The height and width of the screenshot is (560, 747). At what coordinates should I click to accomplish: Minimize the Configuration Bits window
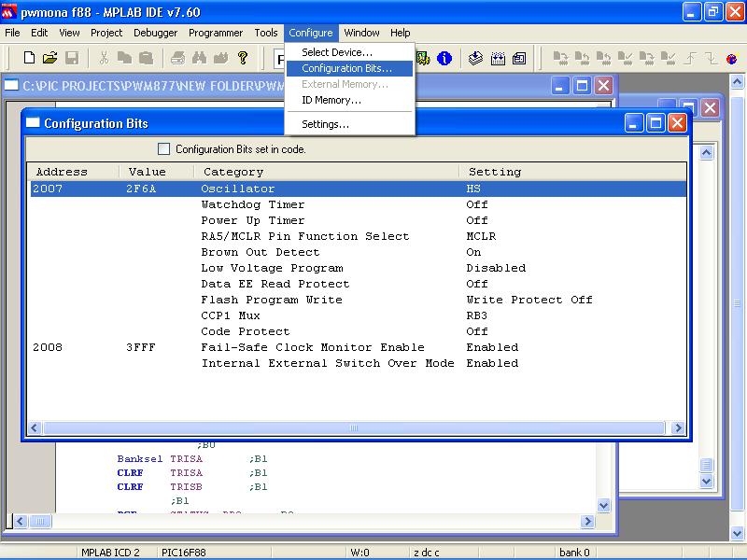(x=634, y=123)
